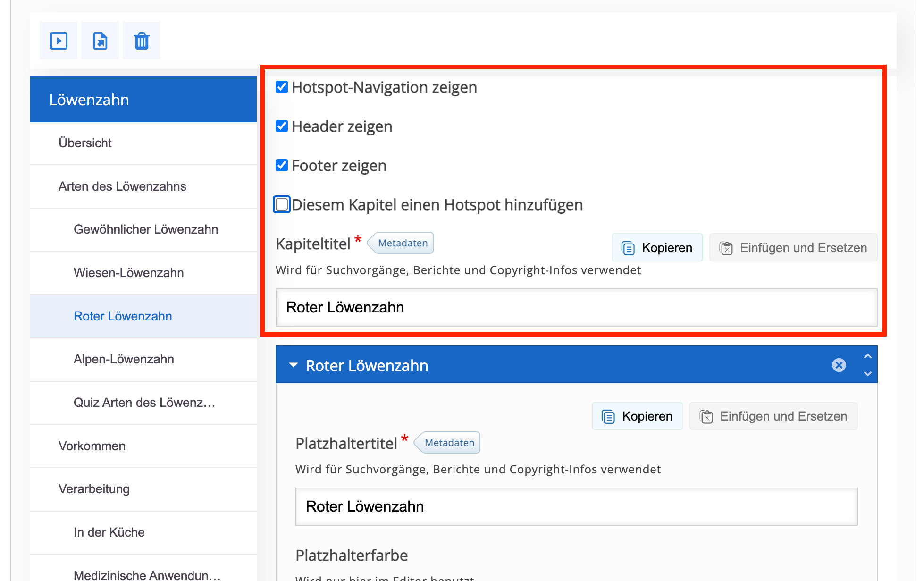924x581 pixels.
Task: Click the Metadaten tag next to Platzhaltertitel
Action: click(x=447, y=443)
